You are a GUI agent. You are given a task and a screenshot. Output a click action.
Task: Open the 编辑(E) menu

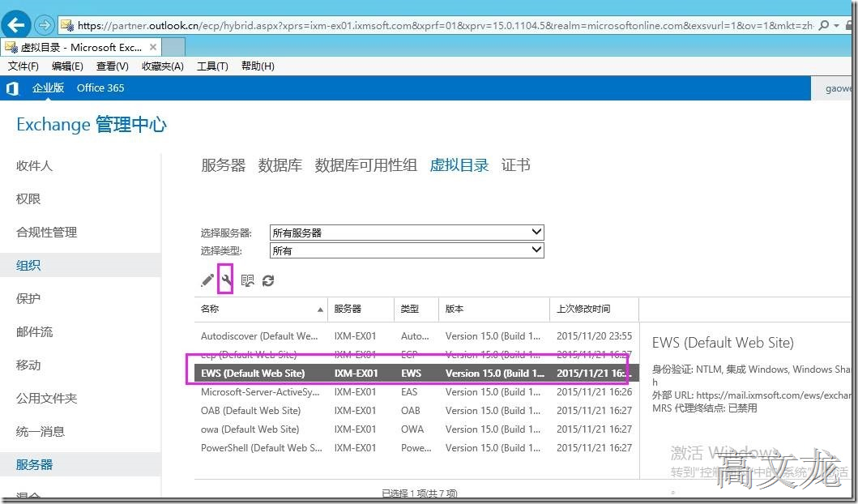67,66
